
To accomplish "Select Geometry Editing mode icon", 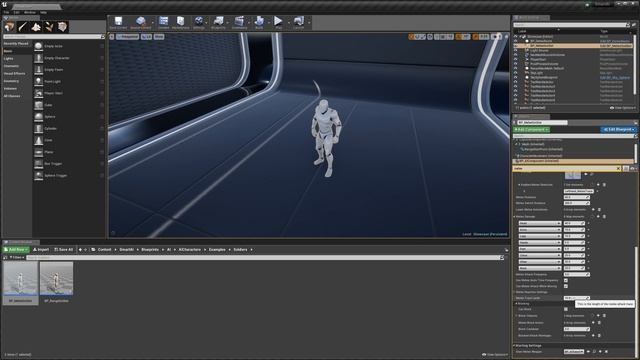I will click(62, 27).
